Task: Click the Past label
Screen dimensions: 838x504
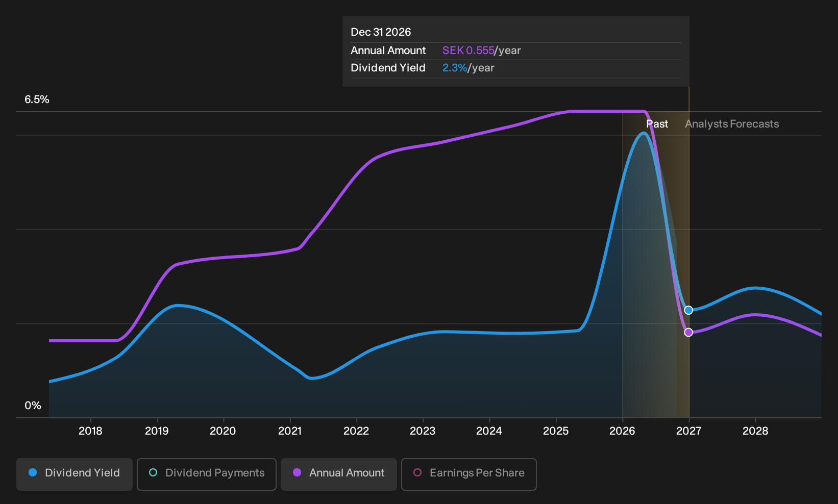Action: point(657,124)
